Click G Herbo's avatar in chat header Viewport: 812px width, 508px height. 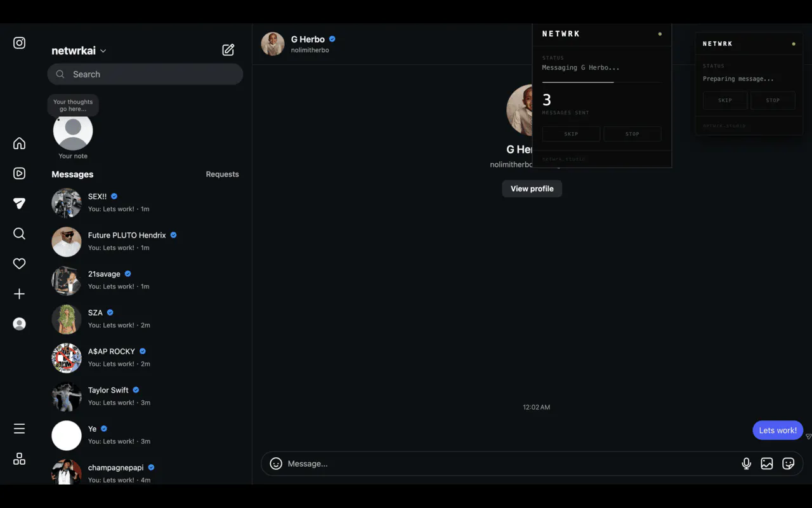(x=273, y=44)
